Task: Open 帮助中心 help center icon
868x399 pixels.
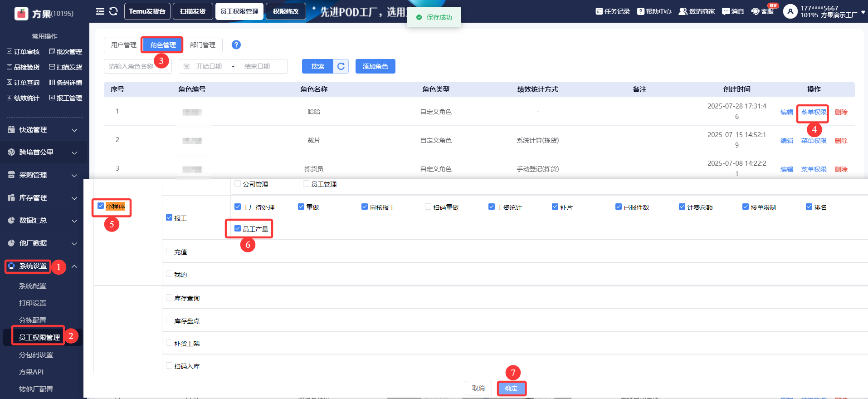Action: coord(640,11)
